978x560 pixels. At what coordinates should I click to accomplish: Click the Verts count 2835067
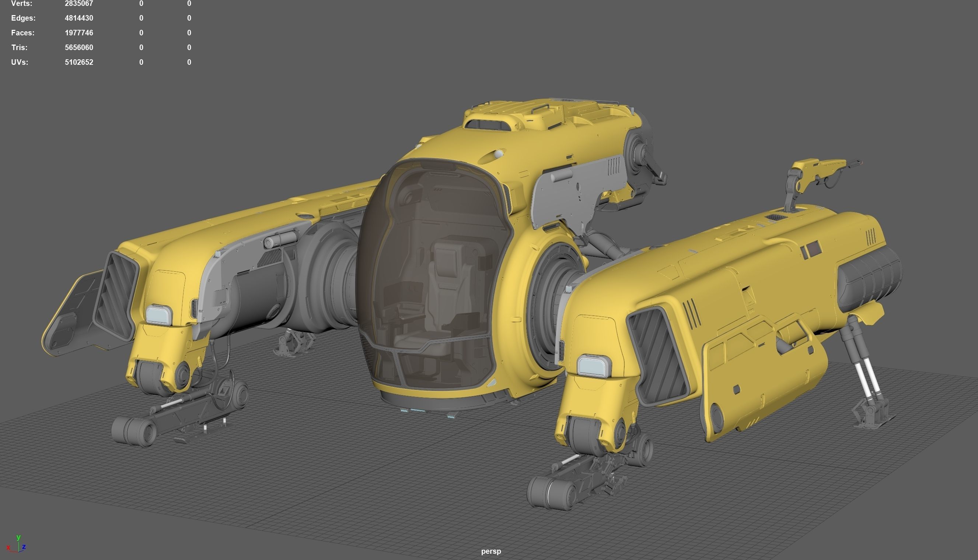pyautogui.click(x=79, y=3)
